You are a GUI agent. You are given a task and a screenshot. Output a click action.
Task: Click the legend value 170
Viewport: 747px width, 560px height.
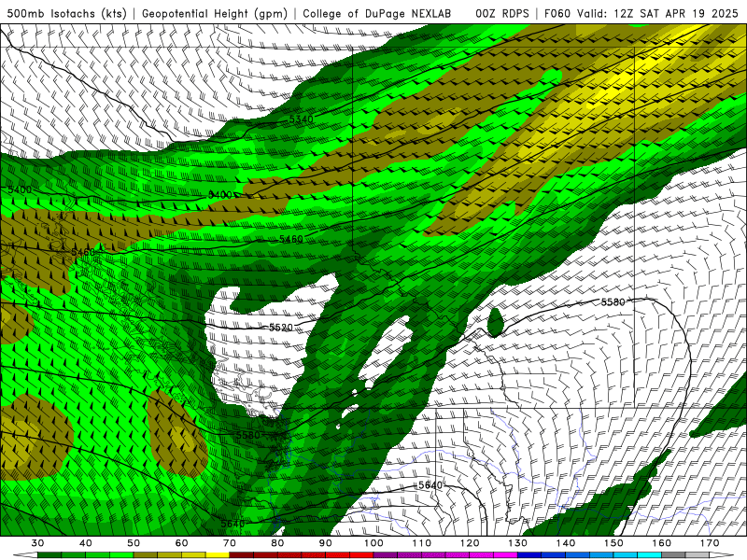(710, 543)
